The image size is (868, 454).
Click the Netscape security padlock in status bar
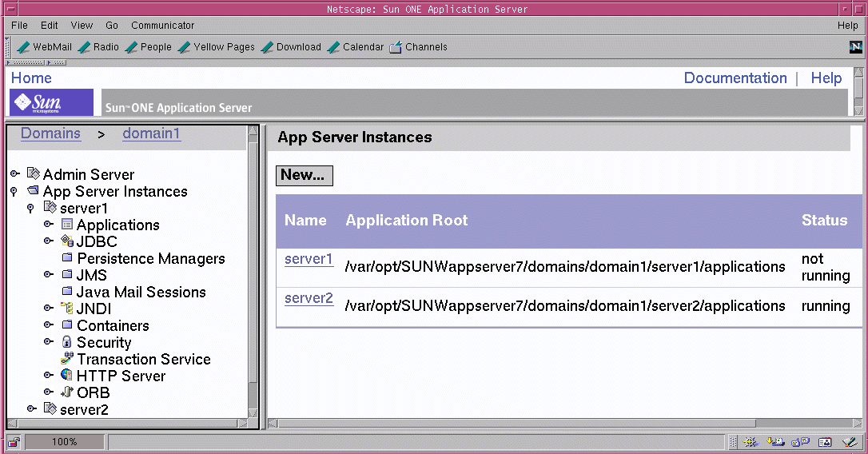[x=14, y=441]
